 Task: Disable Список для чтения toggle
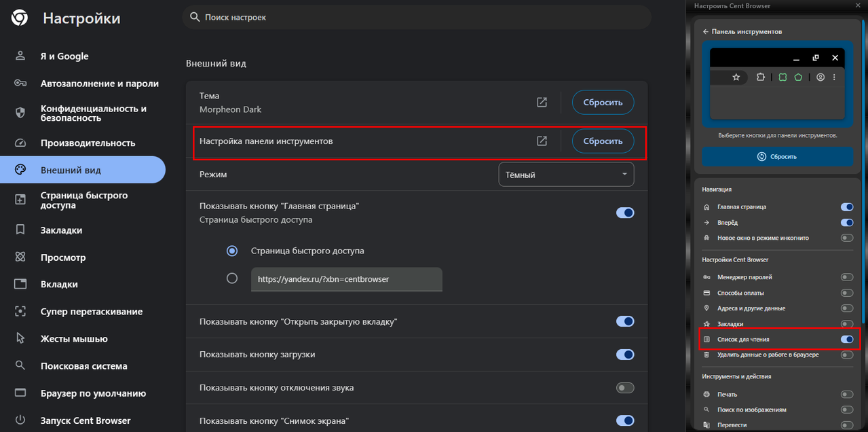tap(847, 339)
